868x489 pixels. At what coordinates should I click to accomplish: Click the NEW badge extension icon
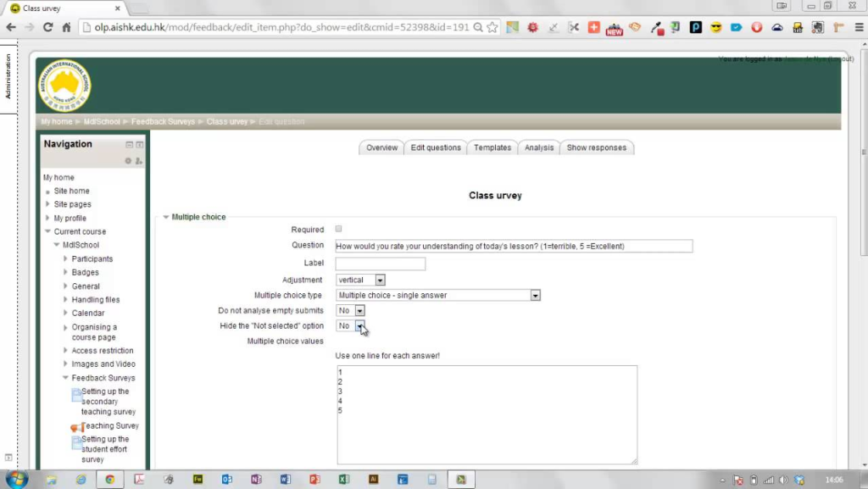click(614, 29)
